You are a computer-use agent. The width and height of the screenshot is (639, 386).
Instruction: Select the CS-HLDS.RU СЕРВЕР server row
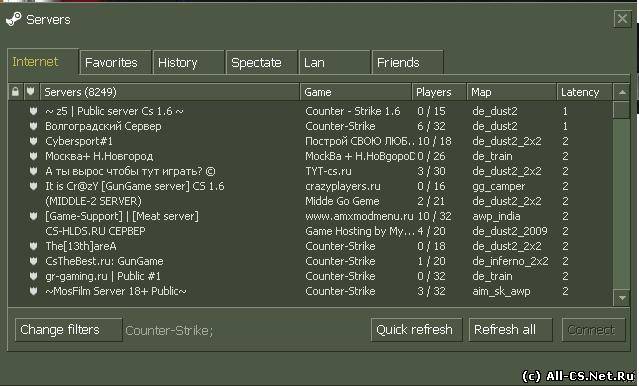tap(310, 231)
